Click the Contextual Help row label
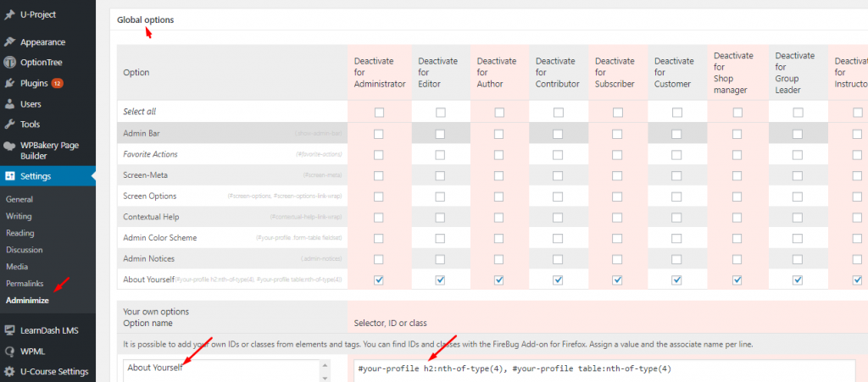This screenshot has width=868, height=382. pyautogui.click(x=151, y=217)
